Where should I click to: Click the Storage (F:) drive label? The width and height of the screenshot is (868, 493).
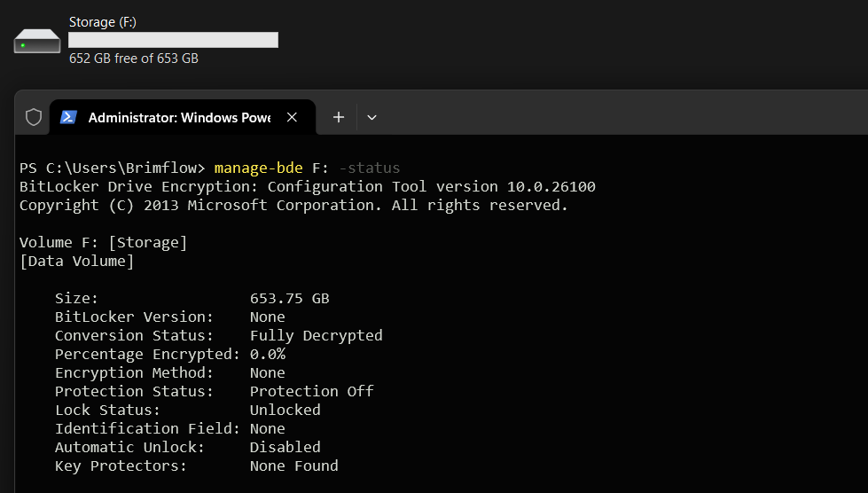[x=103, y=22]
